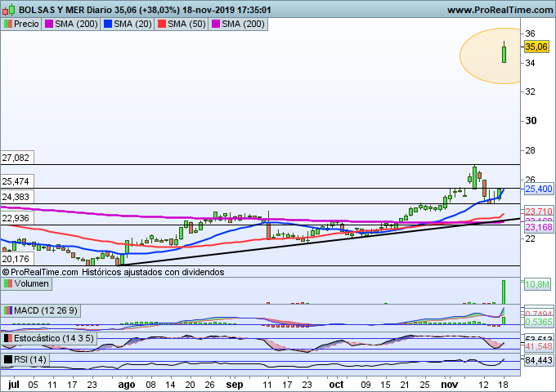The width and height of the screenshot is (556, 392).
Task: Click the Estocástico indicator color icon
Action: point(8,337)
